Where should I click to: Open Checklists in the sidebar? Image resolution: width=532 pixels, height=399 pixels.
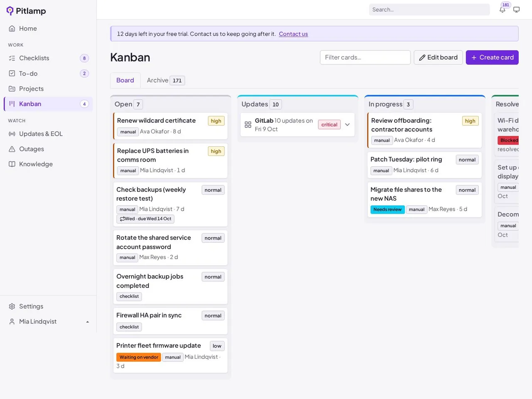click(x=48, y=58)
